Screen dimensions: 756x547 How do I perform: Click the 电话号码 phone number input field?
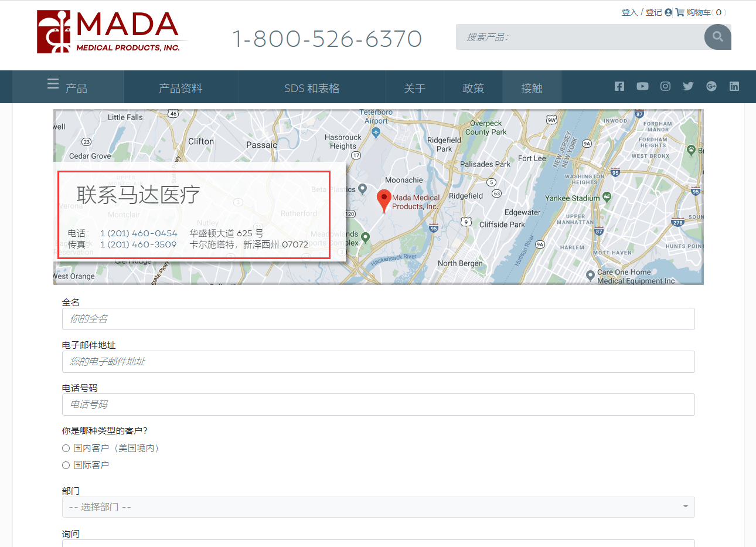coord(378,405)
